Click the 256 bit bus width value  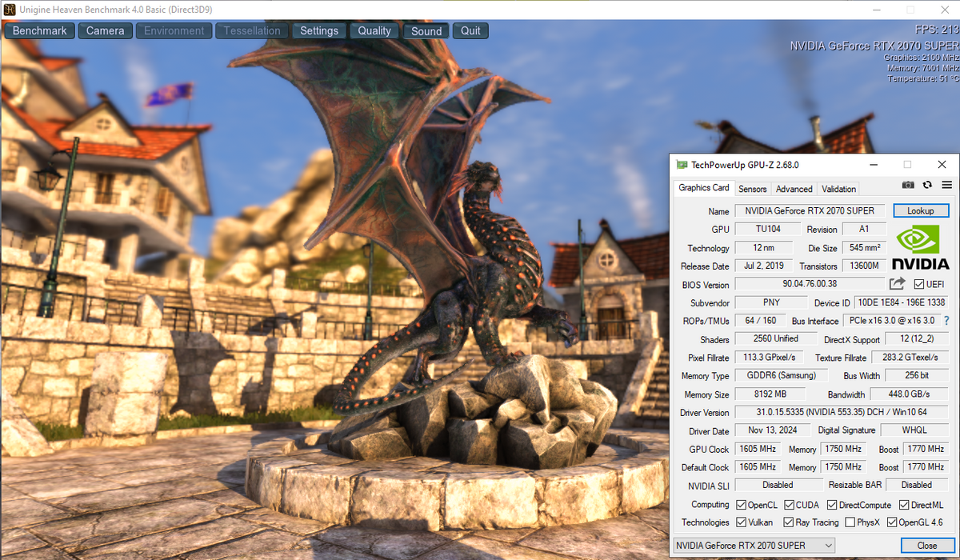(x=917, y=375)
